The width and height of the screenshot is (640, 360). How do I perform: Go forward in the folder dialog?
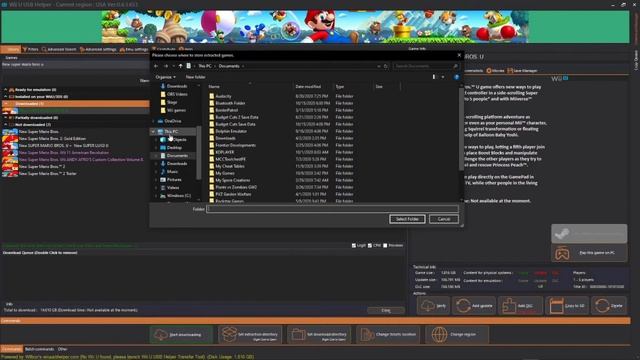coord(165,66)
